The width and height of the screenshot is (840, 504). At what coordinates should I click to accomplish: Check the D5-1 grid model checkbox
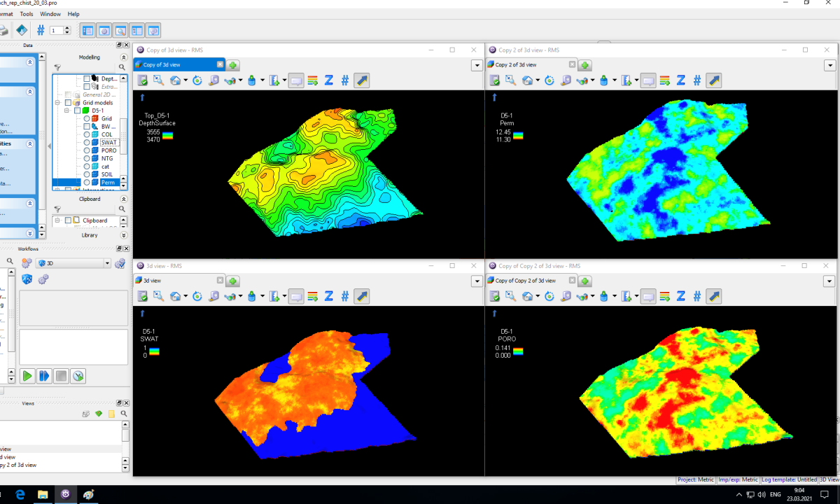(78, 111)
